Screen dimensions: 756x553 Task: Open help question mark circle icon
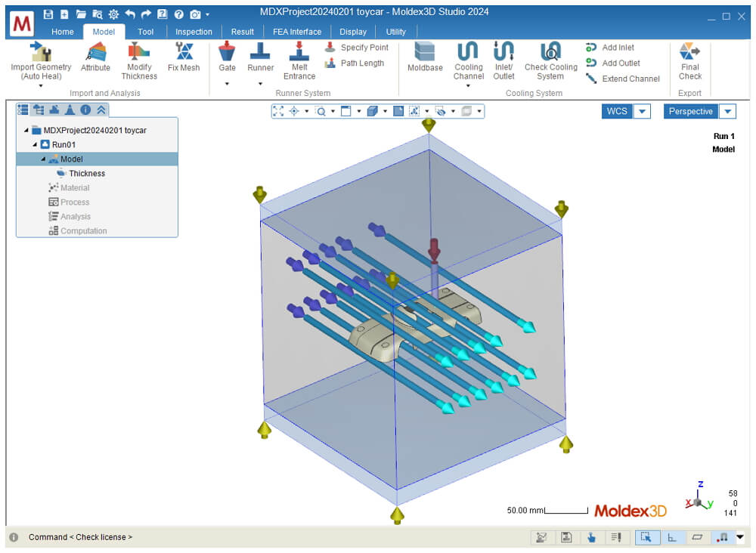tap(179, 14)
